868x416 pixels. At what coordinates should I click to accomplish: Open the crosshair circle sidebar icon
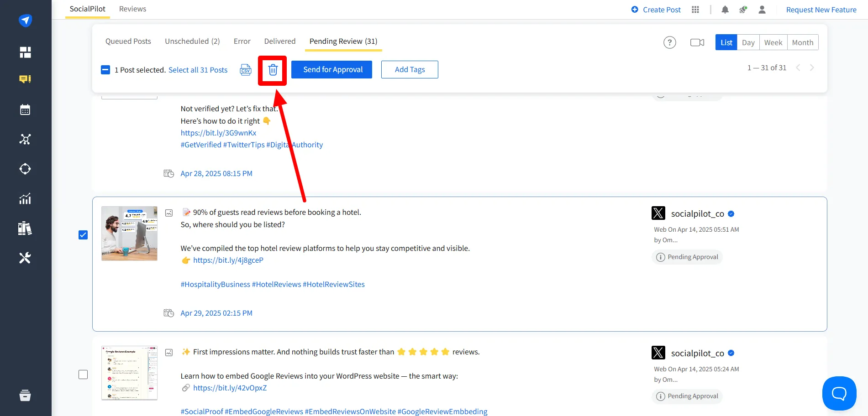[x=25, y=169]
